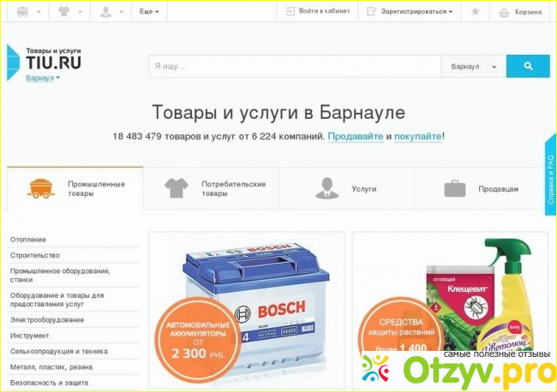Open the Отопление category
557x392 pixels.
pos(28,240)
